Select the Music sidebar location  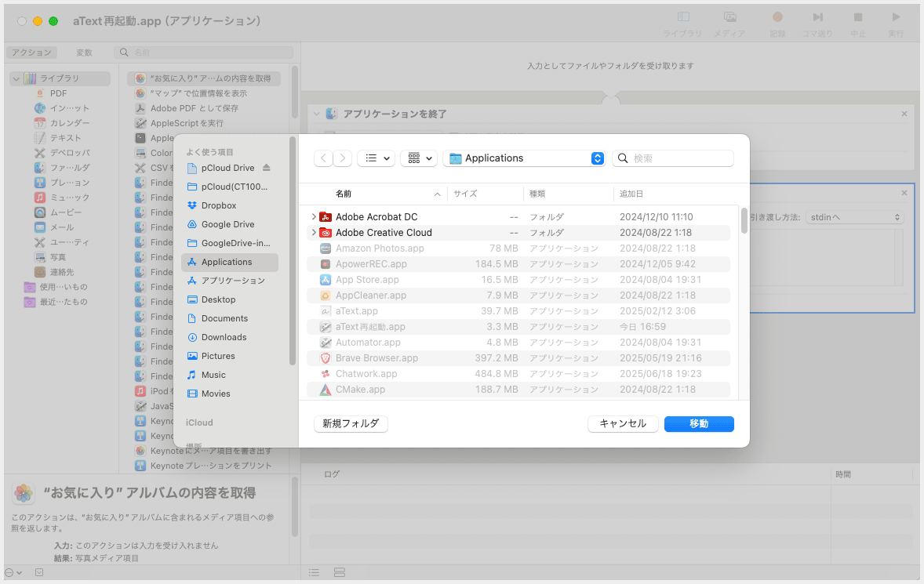[x=213, y=375]
